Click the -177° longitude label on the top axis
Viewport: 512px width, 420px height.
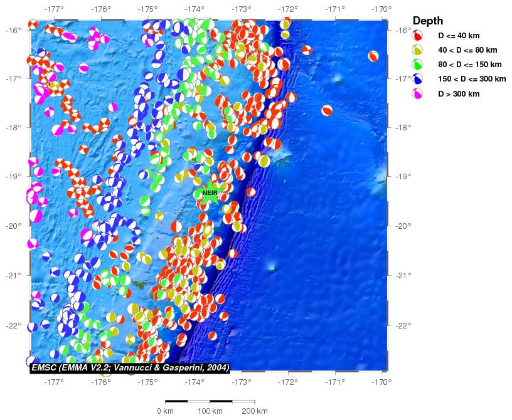click(54, 9)
